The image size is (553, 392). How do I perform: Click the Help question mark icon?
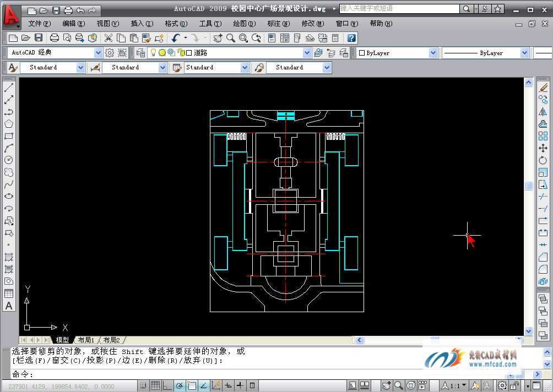[x=351, y=38]
